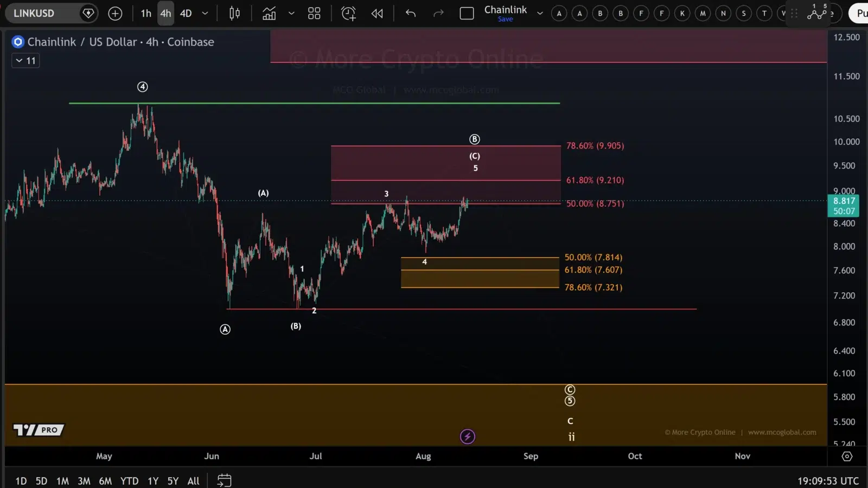This screenshot has height=488, width=868.
Task: Create an alert with the clock-plus icon
Action: 348,13
